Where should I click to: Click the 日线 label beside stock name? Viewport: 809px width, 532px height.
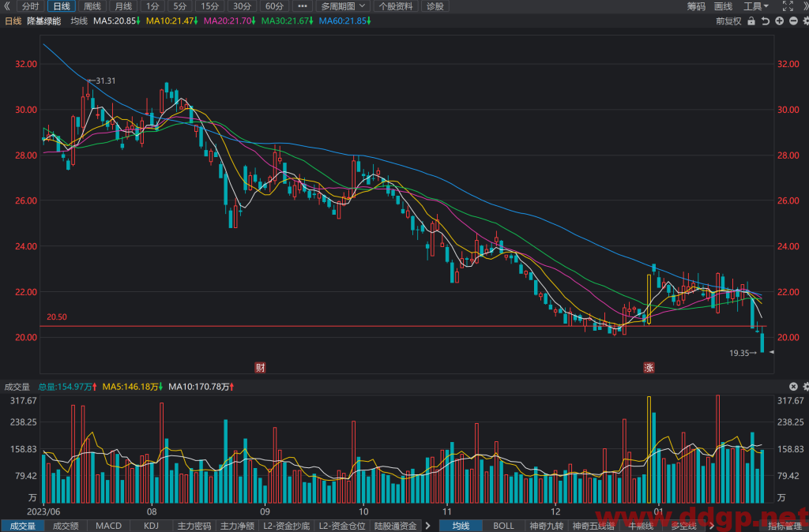click(13, 21)
